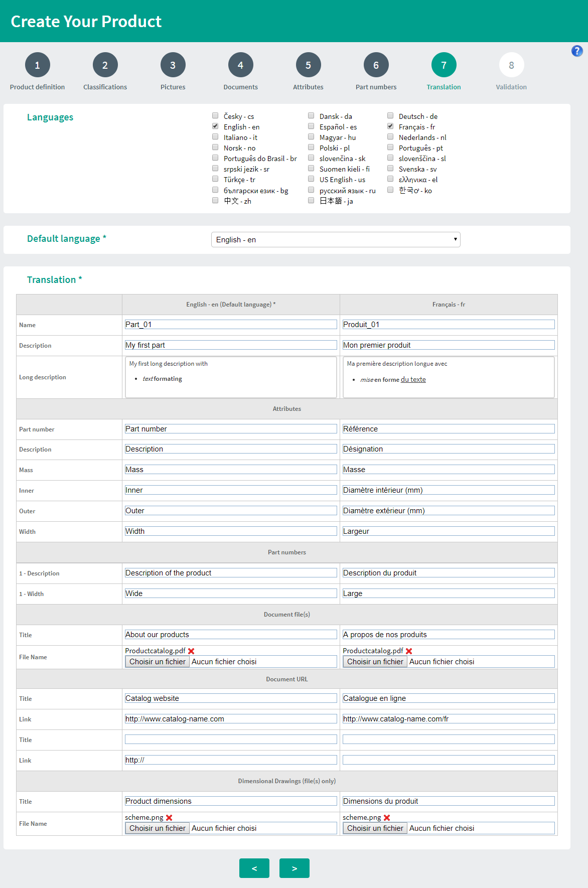Open the Default language dropdown

click(336, 239)
